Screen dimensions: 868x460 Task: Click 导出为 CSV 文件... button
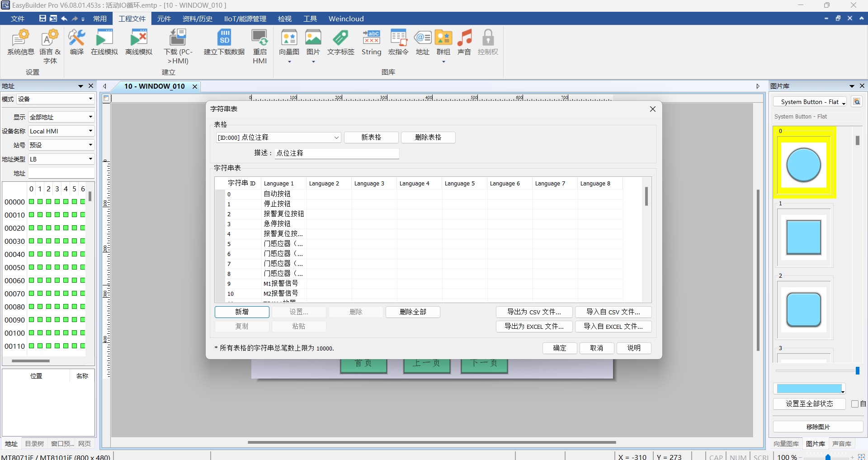coord(534,312)
